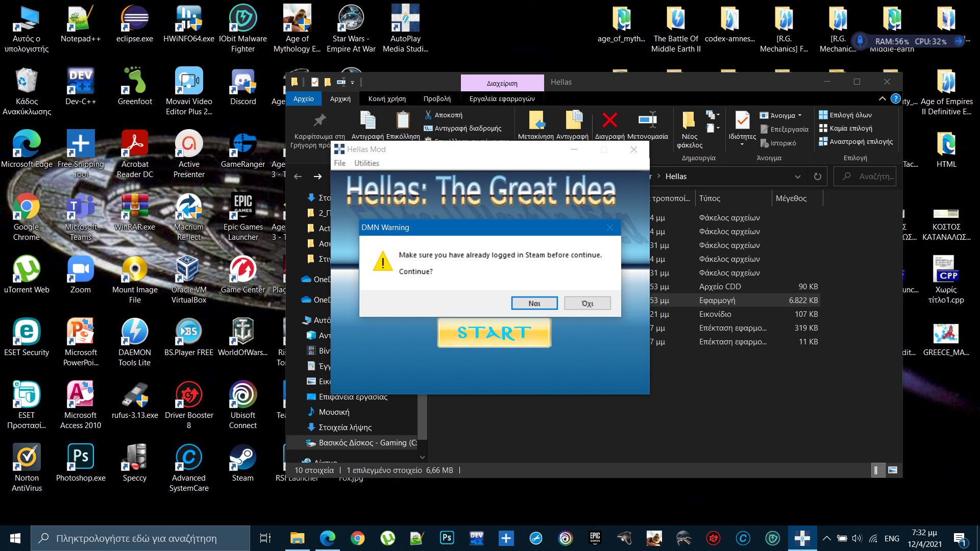Click the Επικόλληση paste icon
The width and height of the screenshot is (980, 551).
403,120
